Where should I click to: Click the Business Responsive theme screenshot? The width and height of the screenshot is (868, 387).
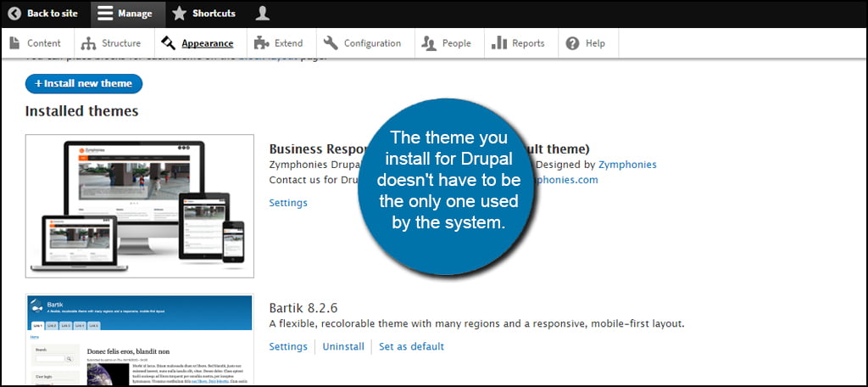tap(140, 206)
